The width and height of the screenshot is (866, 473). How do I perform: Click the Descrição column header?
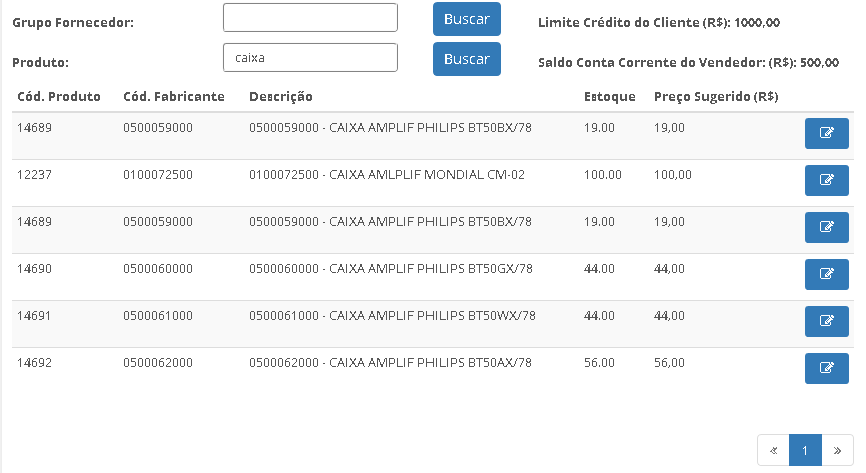pos(281,97)
